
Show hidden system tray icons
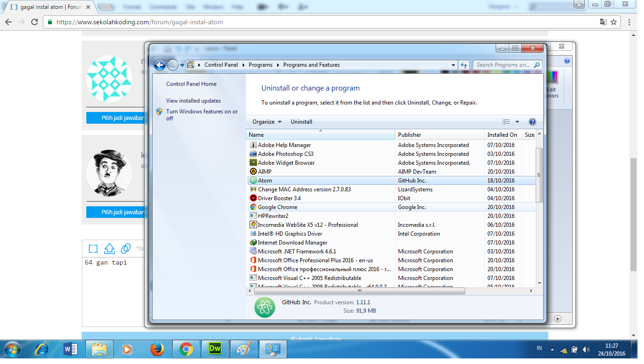point(553,349)
